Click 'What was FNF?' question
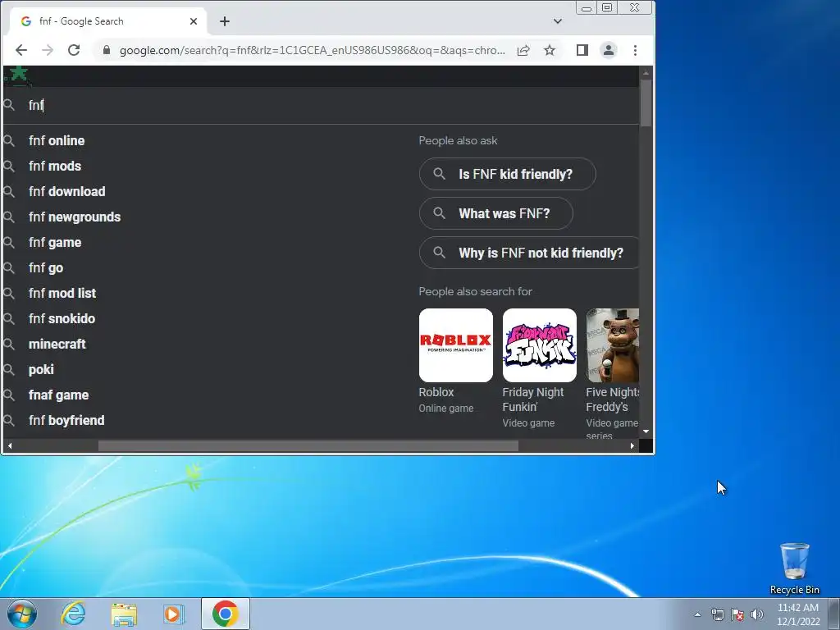 pos(496,214)
